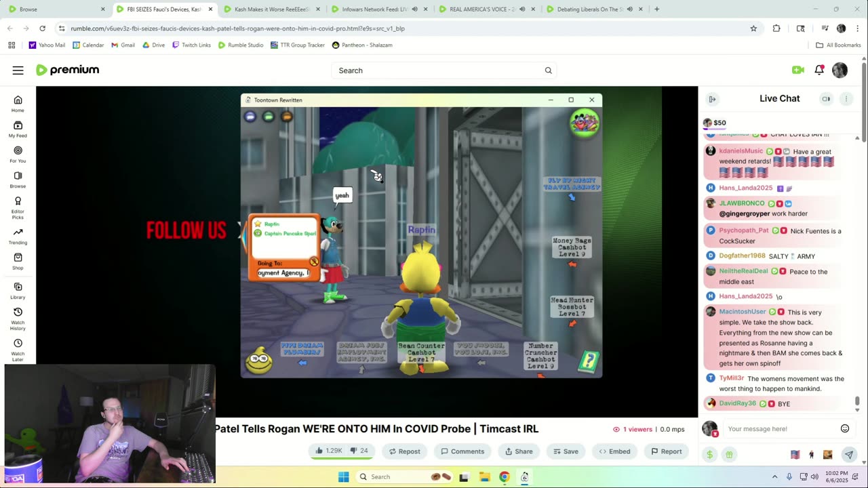Close the Raptin toon detail panel

pos(314,262)
